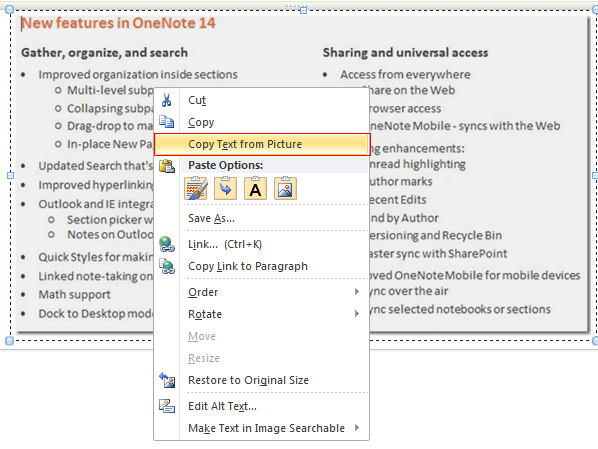Choose Keep Source Formatting paste option
The image size is (598, 449).
(196, 188)
